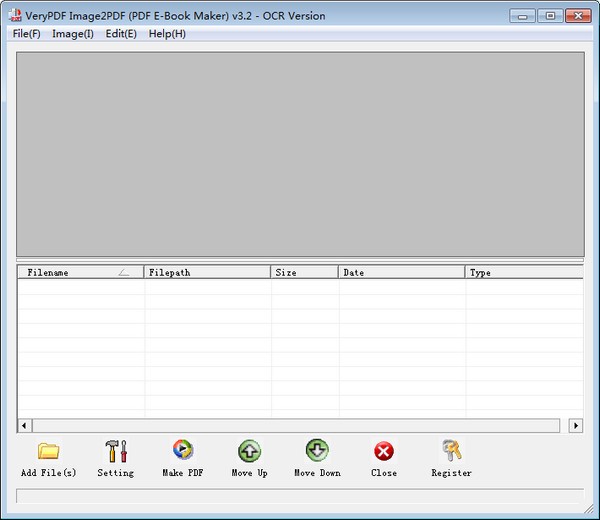Click the VeryPDF app icon in title bar
600x520 pixels.
[16, 16]
